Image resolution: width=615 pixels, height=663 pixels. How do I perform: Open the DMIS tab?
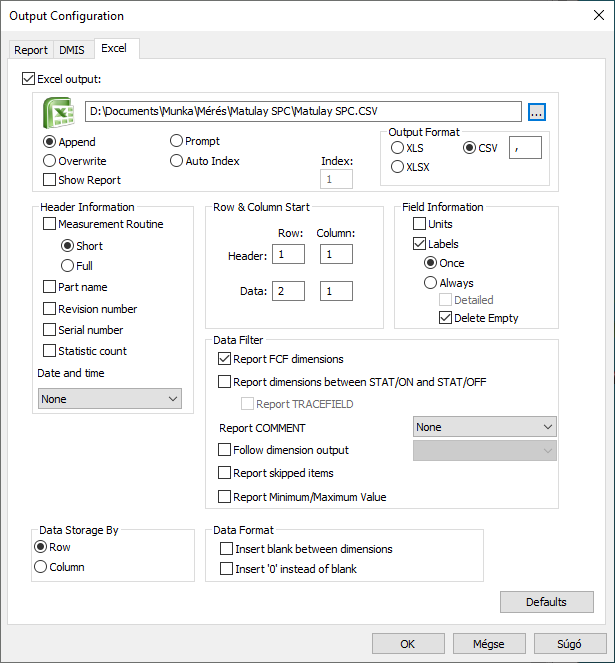click(x=72, y=49)
